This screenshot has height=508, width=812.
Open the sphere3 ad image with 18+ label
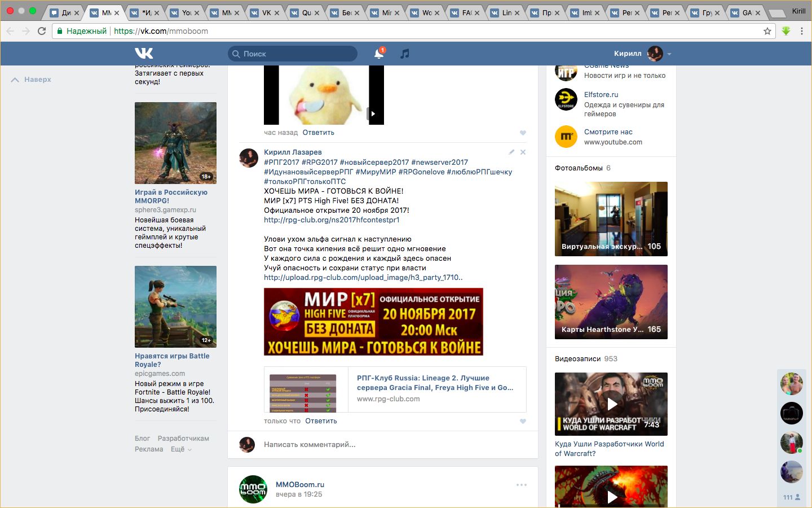pyautogui.click(x=175, y=143)
